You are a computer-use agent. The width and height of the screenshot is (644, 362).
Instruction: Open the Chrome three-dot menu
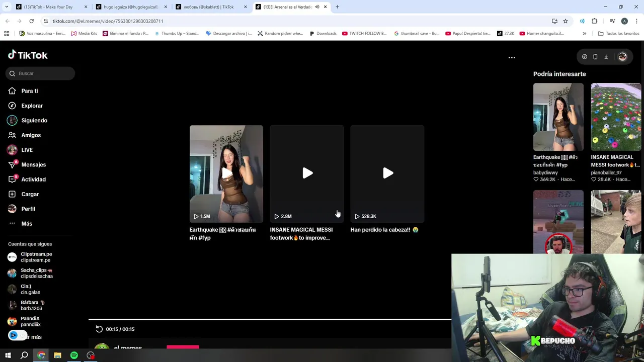(636, 21)
